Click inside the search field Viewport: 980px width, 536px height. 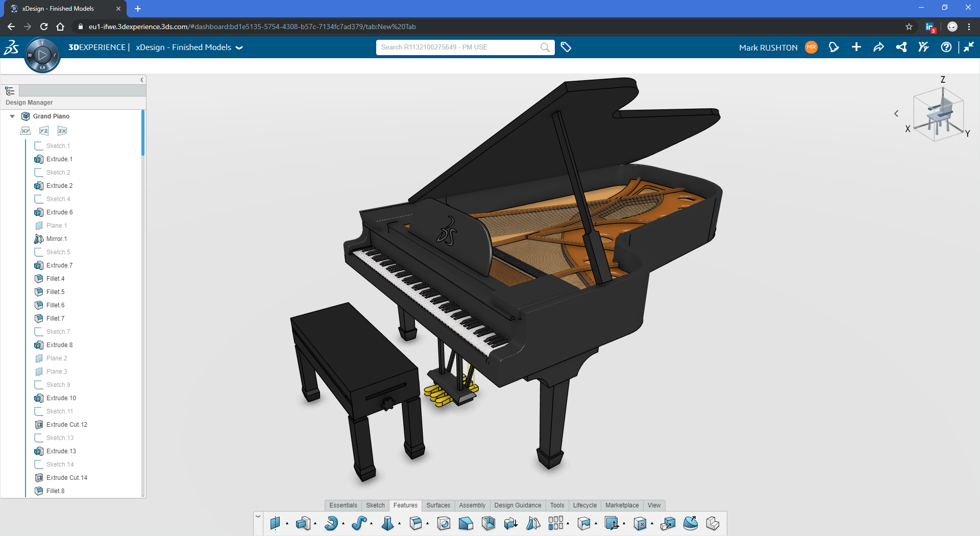click(x=459, y=47)
